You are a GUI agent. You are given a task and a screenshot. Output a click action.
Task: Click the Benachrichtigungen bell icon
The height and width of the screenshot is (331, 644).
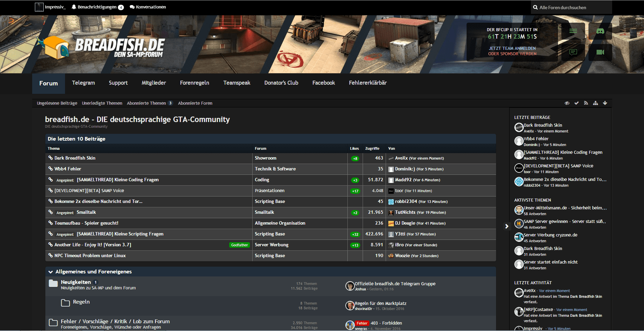(74, 7)
